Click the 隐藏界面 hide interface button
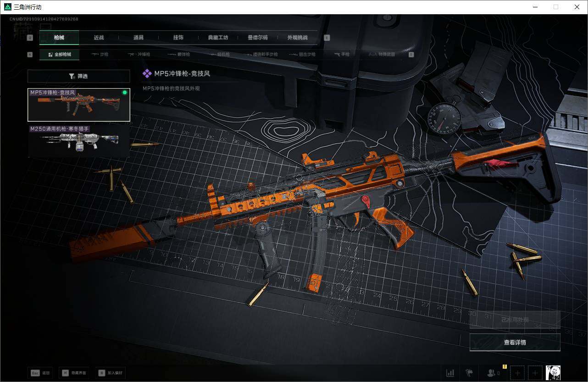Viewport: 588px width, 382px height. point(74,373)
